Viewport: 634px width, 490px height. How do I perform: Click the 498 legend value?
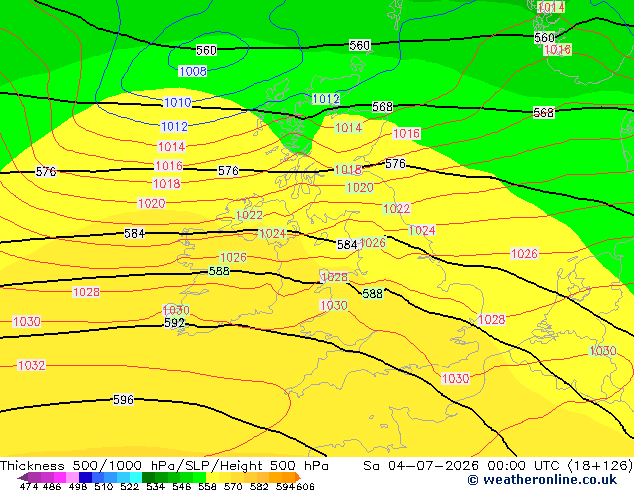pos(78,486)
